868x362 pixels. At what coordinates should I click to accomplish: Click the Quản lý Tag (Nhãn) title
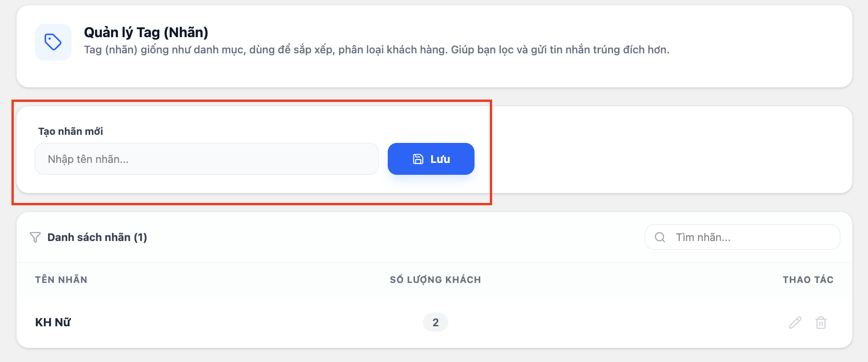tap(146, 32)
